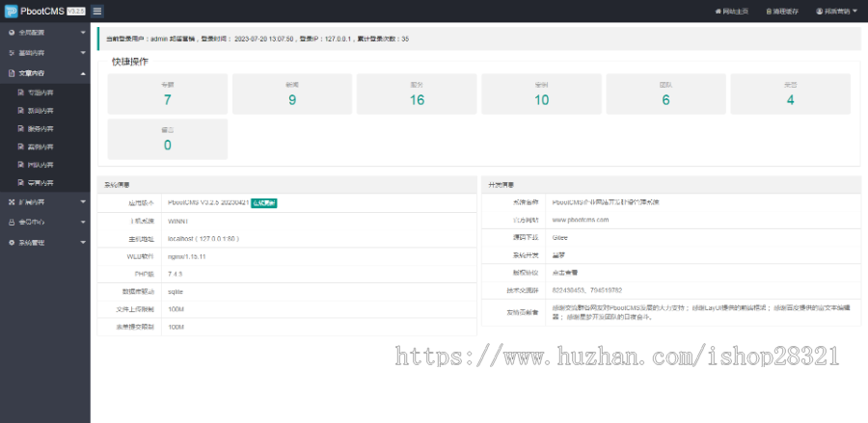Click the lock icon beside 会员中心

(x=12, y=223)
